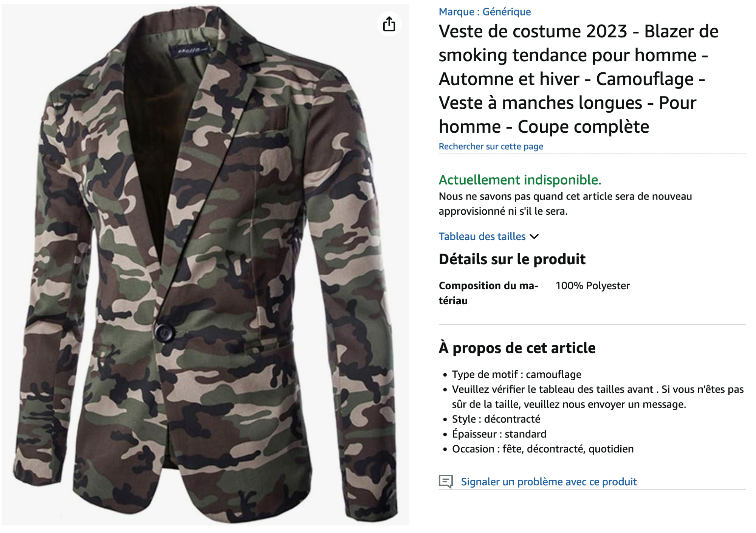
Task: Click the Occasion : fête, décontracté, quotidien bullet
Action: coord(543,449)
